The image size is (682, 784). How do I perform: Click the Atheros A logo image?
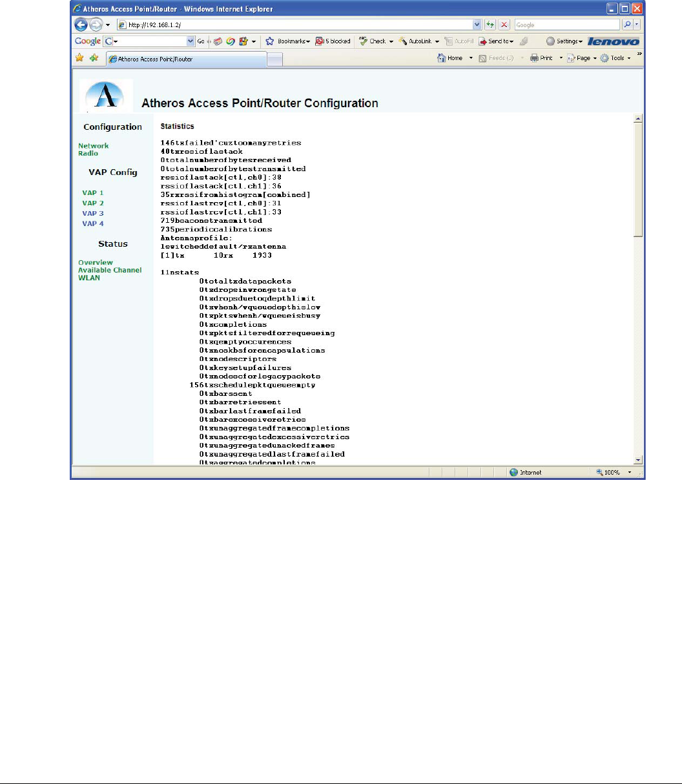pyautogui.click(x=106, y=96)
